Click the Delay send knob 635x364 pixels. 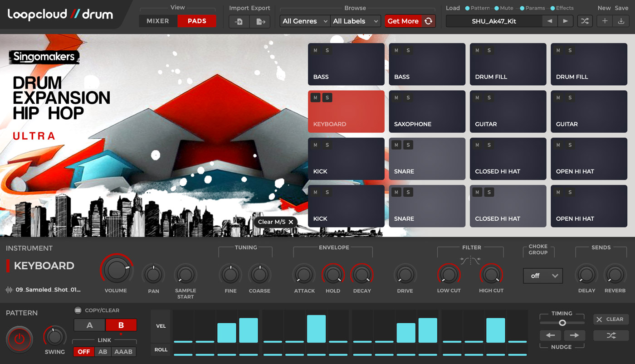pos(586,275)
